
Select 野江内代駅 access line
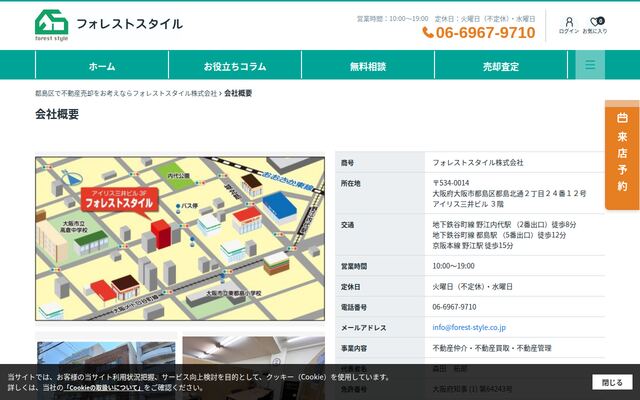(x=504, y=224)
